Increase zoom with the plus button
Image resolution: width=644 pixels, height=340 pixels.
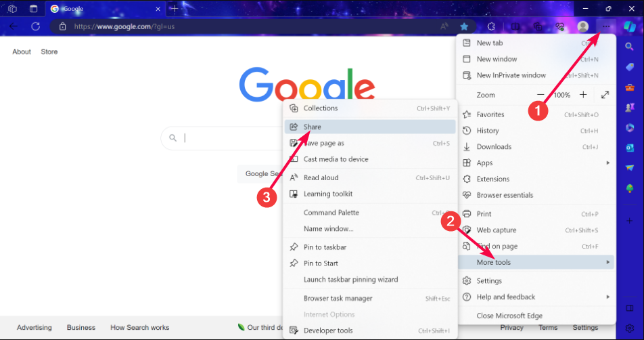click(583, 95)
